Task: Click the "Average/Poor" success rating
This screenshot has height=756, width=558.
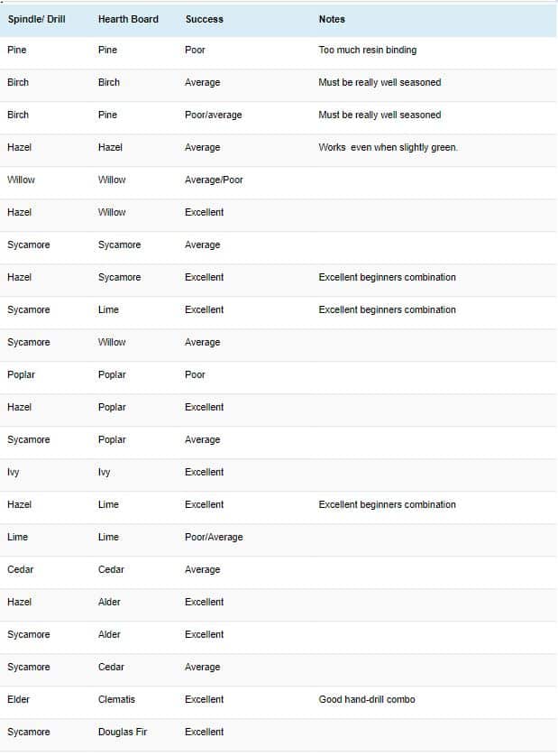Action: (214, 180)
